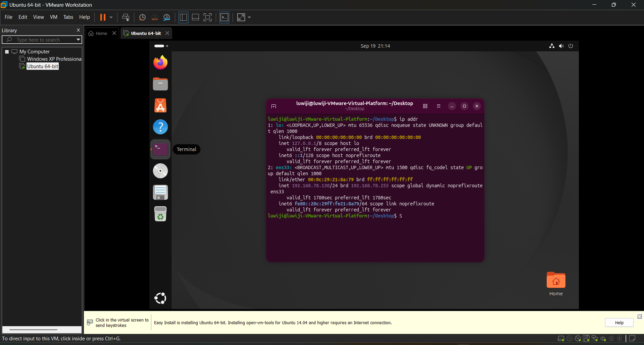644x345 pixels.
Task: Close the Library panel
Action: 78,30
